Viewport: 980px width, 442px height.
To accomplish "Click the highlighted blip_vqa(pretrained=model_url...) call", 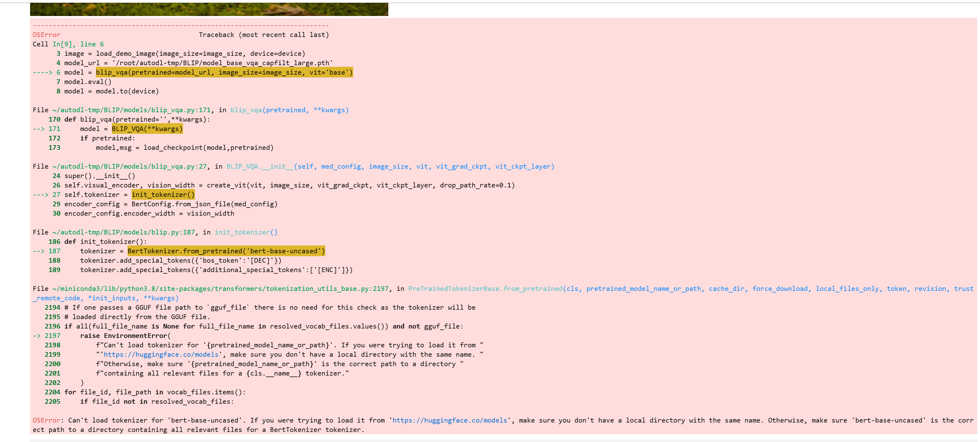I will point(224,72).
